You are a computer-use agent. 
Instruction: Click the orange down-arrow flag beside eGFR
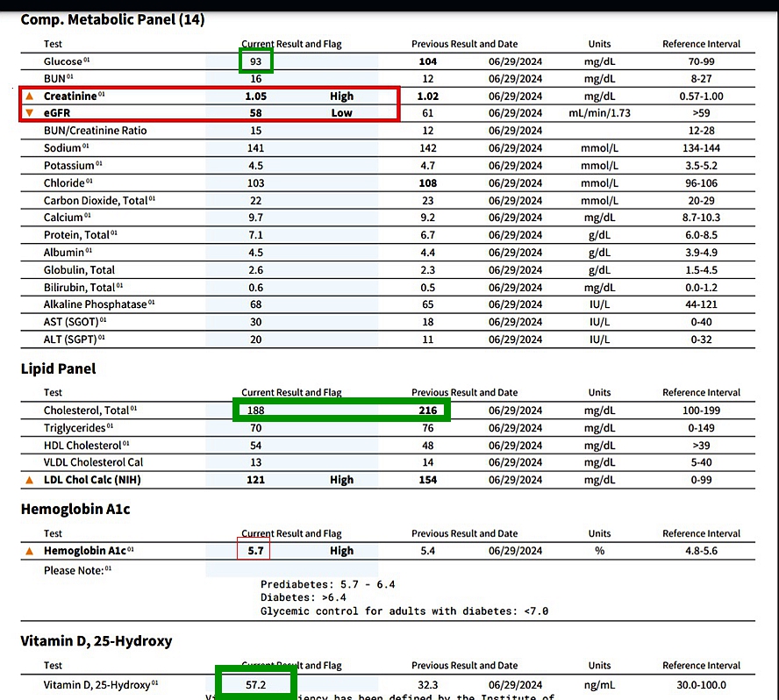coord(29,113)
